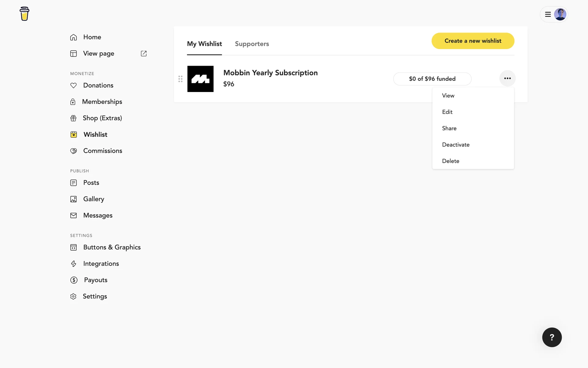
Task: Open the Donations heart icon in sidebar
Action: (73, 85)
